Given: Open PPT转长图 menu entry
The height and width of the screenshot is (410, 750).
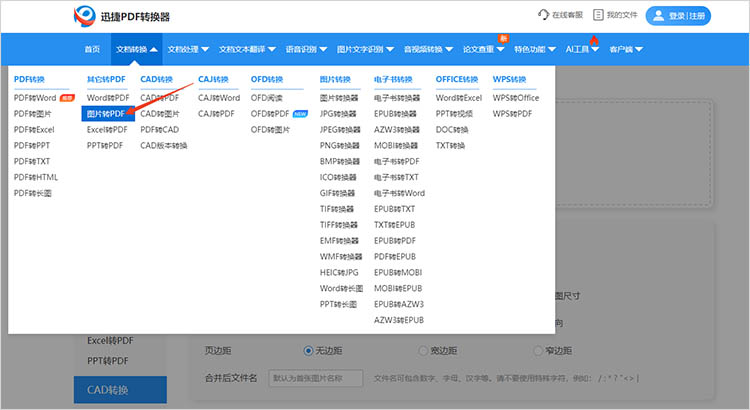Looking at the screenshot, I should point(338,304).
